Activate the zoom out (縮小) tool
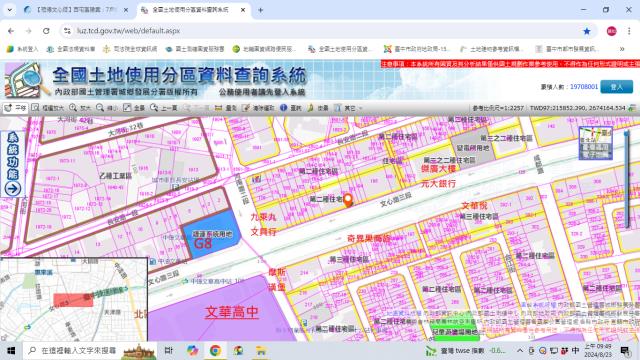This screenshot has width=640, height=360. (x=107, y=108)
